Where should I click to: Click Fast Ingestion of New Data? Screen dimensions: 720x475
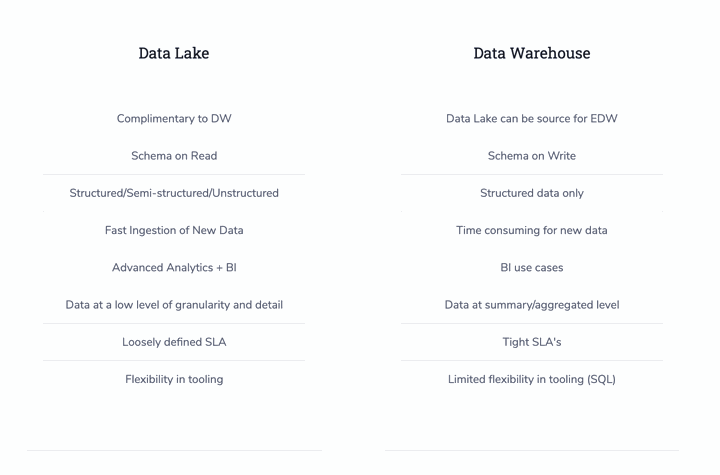pyautogui.click(x=174, y=230)
